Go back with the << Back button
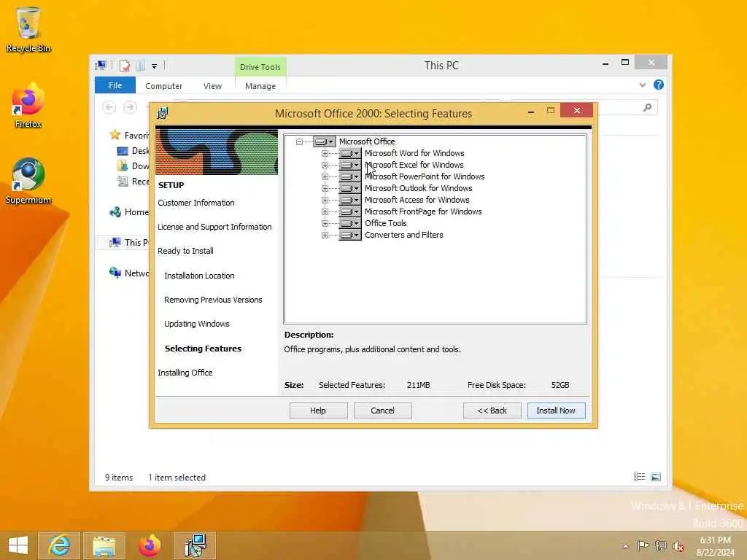Image resolution: width=747 pixels, height=560 pixels. tap(492, 411)
